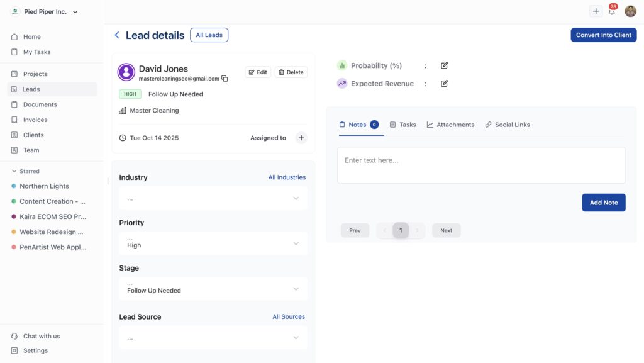The height and width of the screenshot is (363, 644).
Task: Open the All Industries link
Action: (287, 177)
